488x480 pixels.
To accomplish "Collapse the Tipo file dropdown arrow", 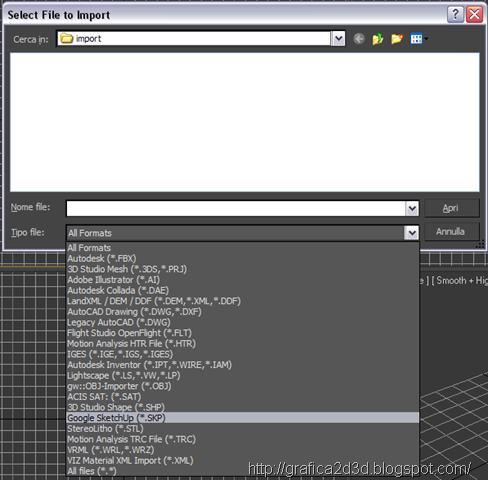I will (412, 233).
